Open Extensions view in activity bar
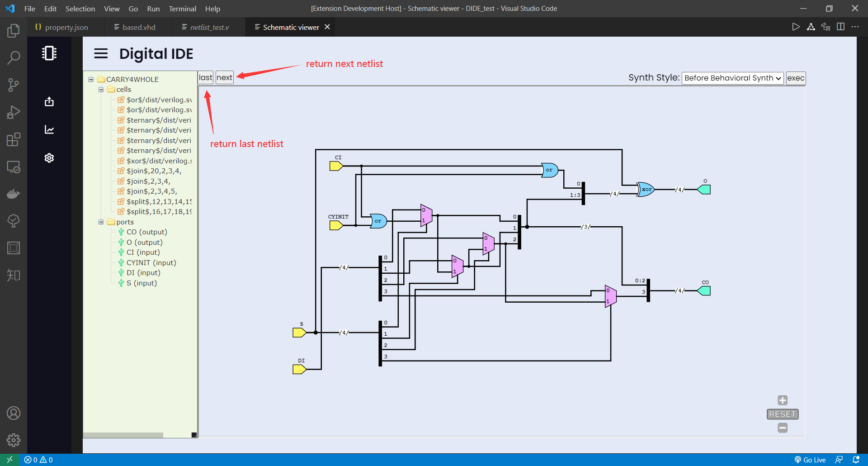868x466 pixels. pyautogui.click(x=14, y=139)
